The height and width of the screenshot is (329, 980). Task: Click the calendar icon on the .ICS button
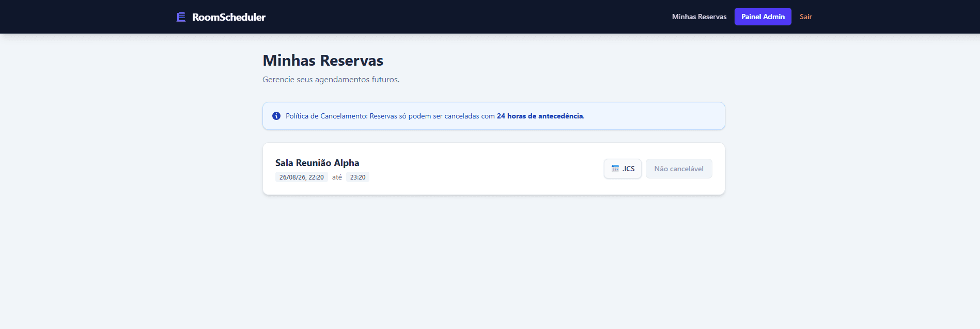tap(615, 169)
